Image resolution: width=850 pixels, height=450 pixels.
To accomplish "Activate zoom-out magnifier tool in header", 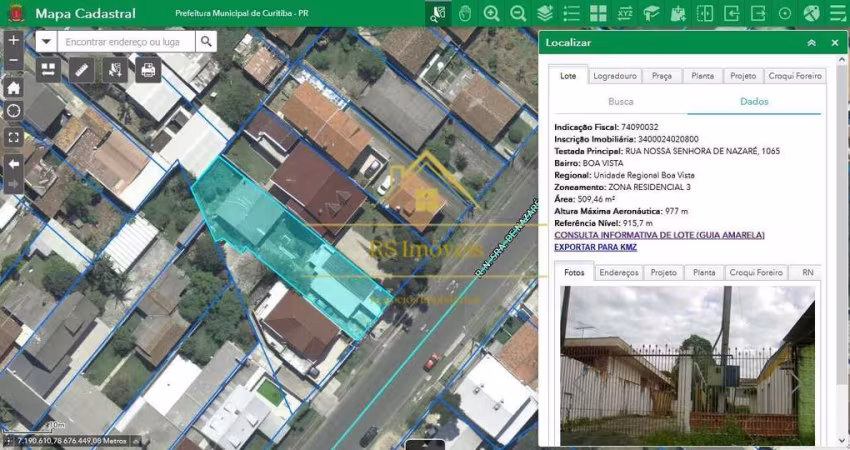I will coord(518,13).
